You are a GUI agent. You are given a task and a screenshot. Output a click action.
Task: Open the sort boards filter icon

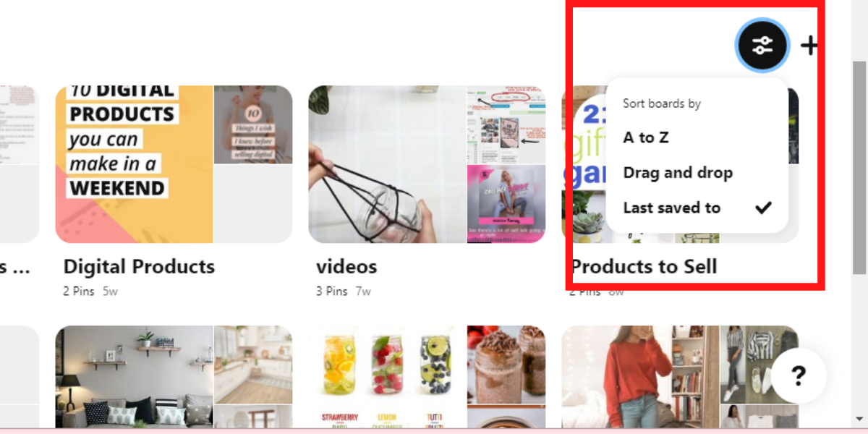point(762,46)
